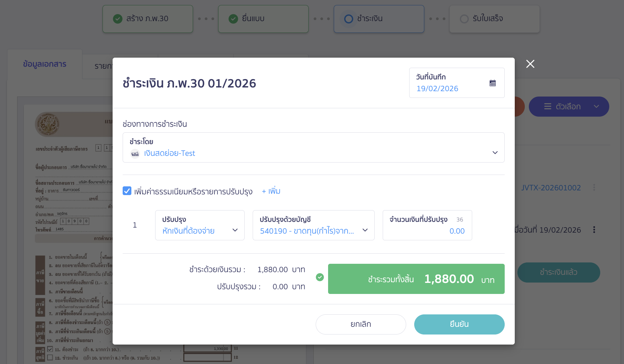Screen dimensions: 624x364
Task: Click the green check on ยื่นแบบ step
Action: pyautogui.click(x=233, y=19)
